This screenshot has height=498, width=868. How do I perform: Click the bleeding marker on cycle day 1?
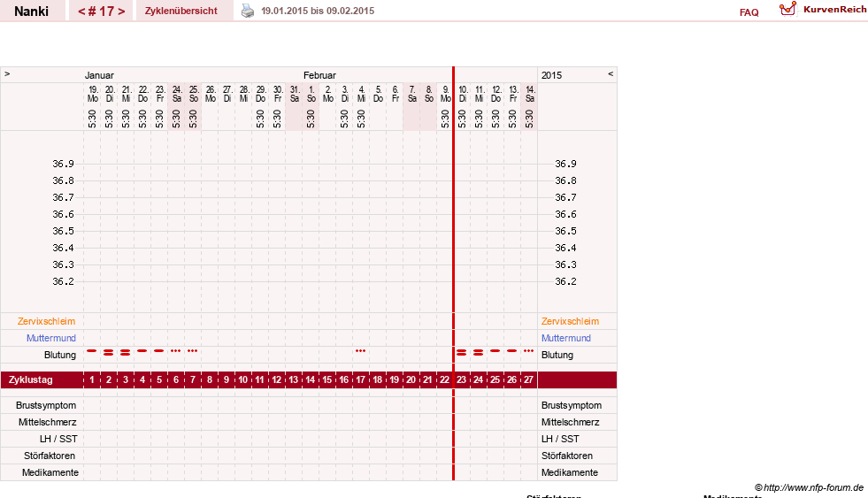tap(92, 351)
